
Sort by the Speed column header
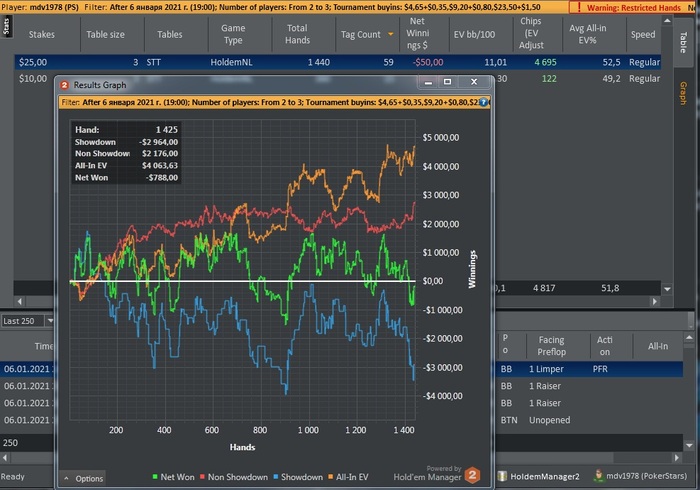click(643, 34)
